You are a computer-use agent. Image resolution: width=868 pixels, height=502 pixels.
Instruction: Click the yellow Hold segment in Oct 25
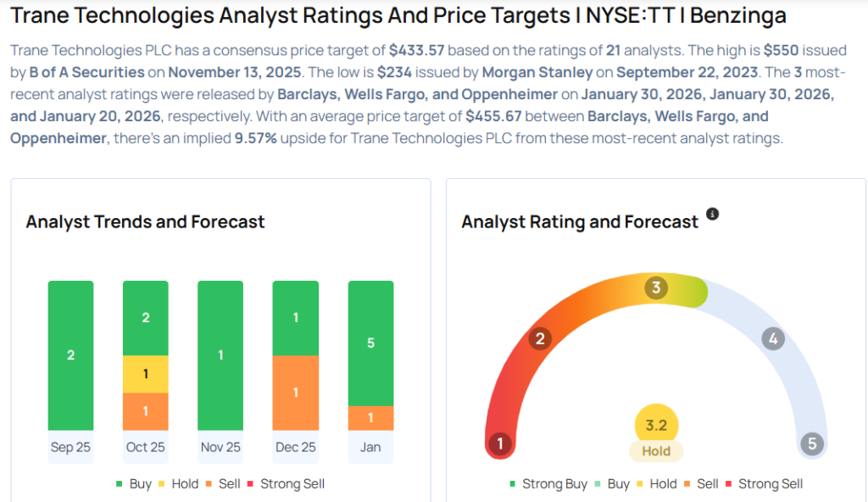click(x=145, y=374)
